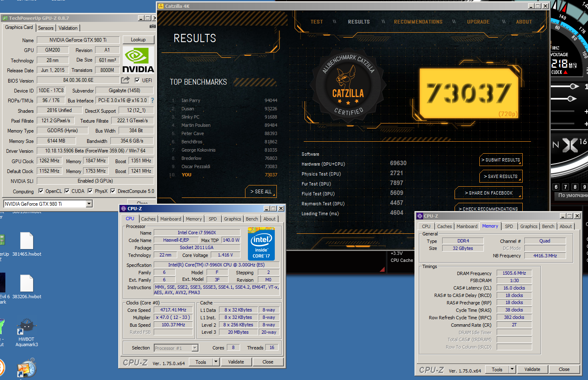Viewport: 588px width, 380px height.
Task: Switch to the Validation tab in GPU-Z
Action: point(68,28)
